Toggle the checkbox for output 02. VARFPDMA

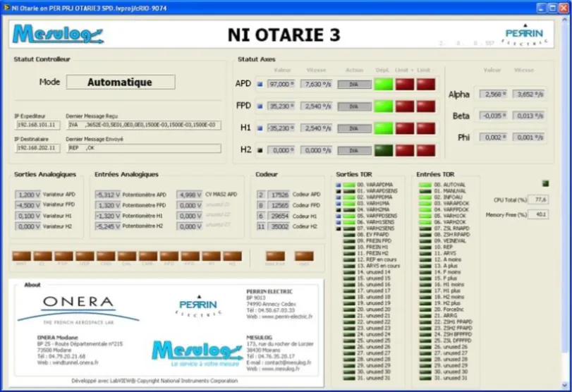(339, 197)
